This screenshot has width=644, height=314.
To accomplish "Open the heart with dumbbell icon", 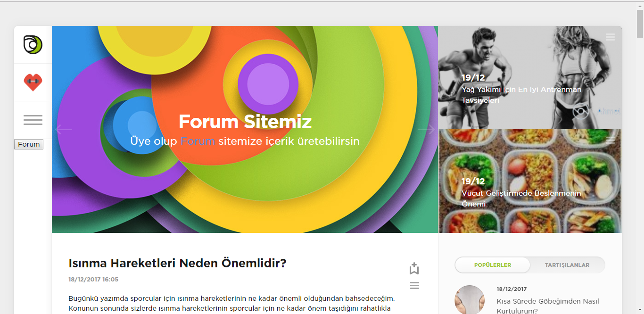I will (33, 83).
